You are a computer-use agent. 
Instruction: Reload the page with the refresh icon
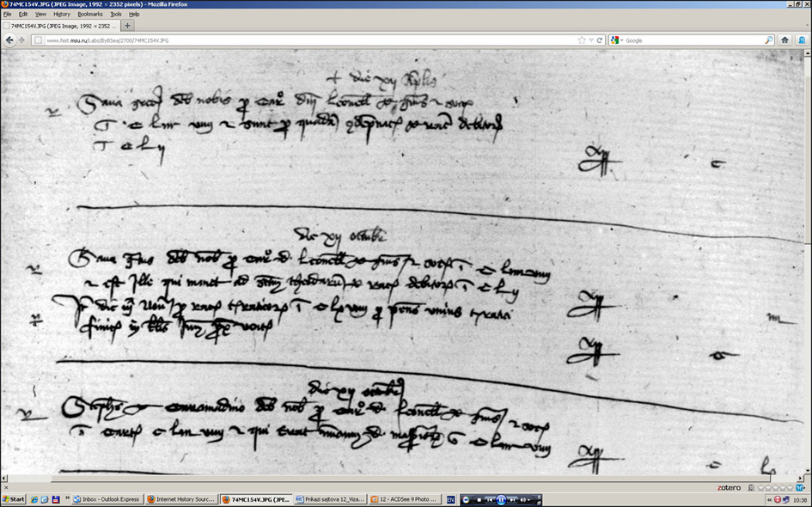pyautogui.click(x=600, y=40)
